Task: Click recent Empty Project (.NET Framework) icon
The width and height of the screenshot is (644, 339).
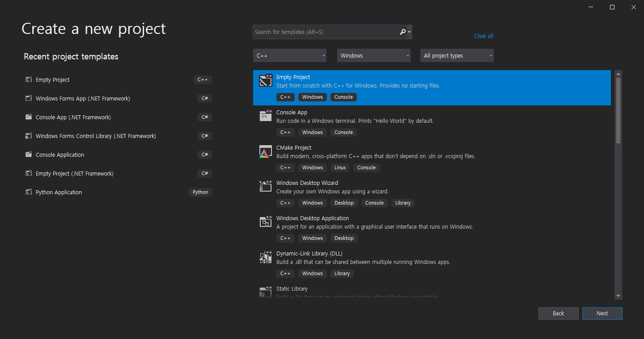Action: point(29,173)
